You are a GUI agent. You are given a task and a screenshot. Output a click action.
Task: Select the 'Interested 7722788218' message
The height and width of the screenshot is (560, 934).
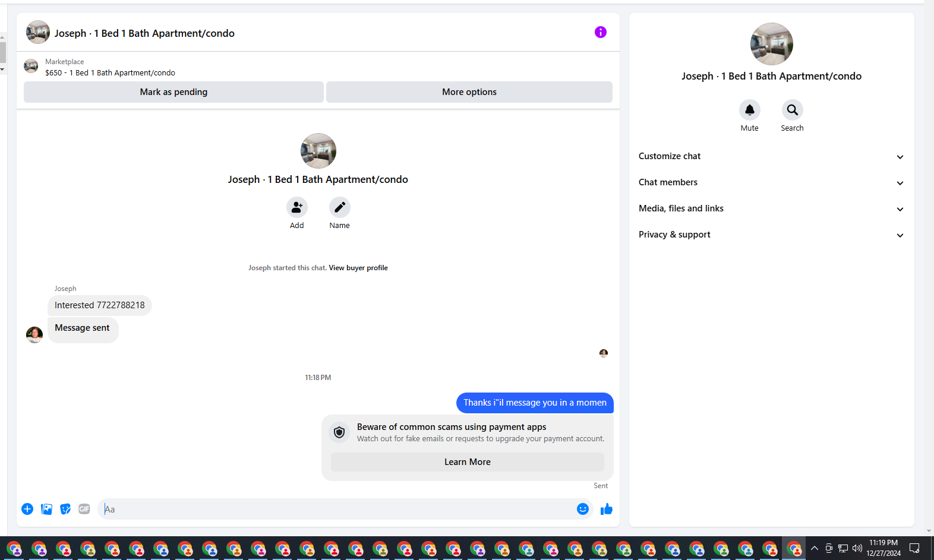click(x=100, y=305)
